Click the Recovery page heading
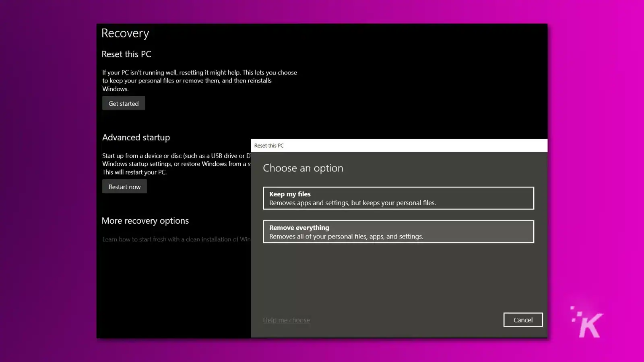This screenshot has height=362, width=644. point(125,33)
